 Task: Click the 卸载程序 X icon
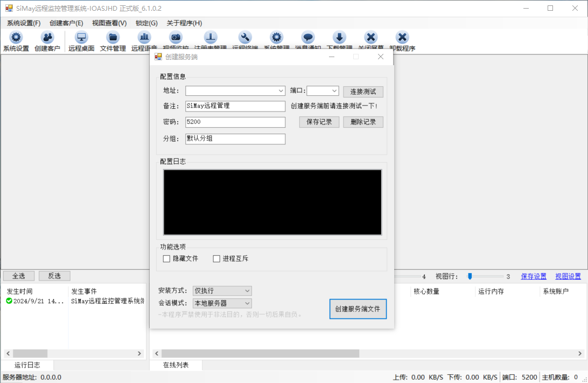click(402, 38)
